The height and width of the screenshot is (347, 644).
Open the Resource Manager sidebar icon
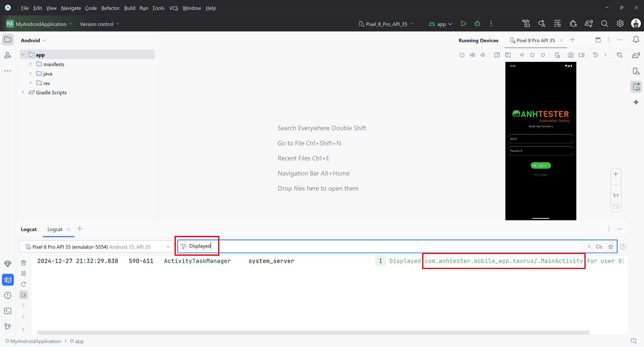tap(8, 55)
